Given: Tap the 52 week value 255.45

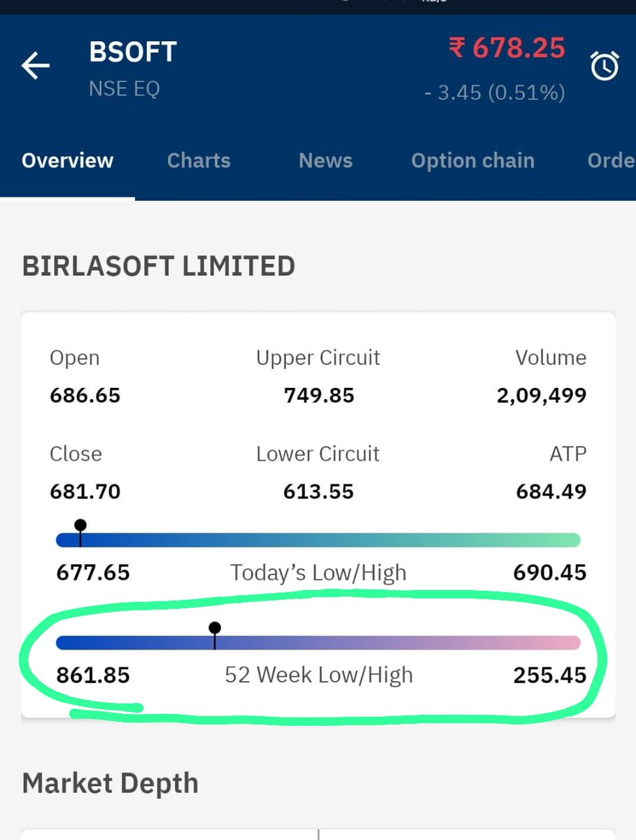Looking at the screenshot, I should tap(550, 675).
